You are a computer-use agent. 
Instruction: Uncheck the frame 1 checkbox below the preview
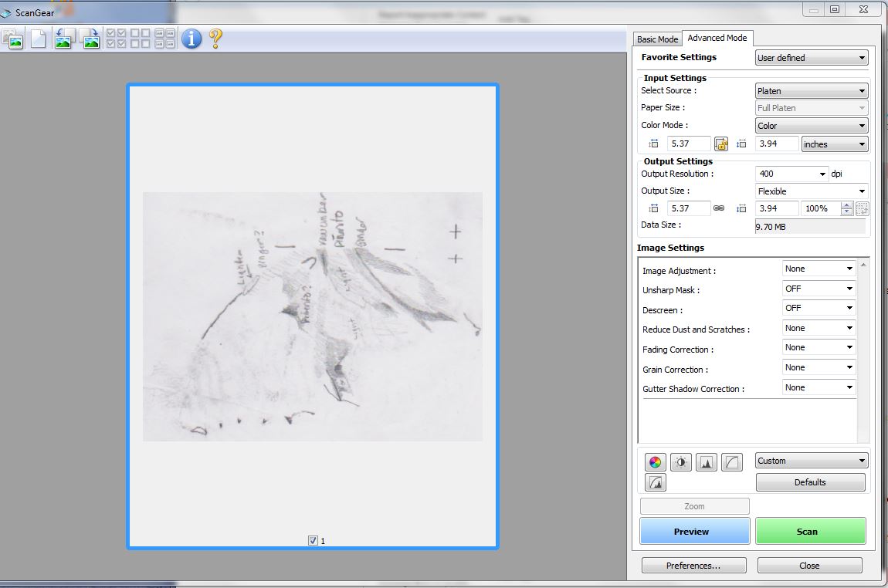(x=313, y=541)
